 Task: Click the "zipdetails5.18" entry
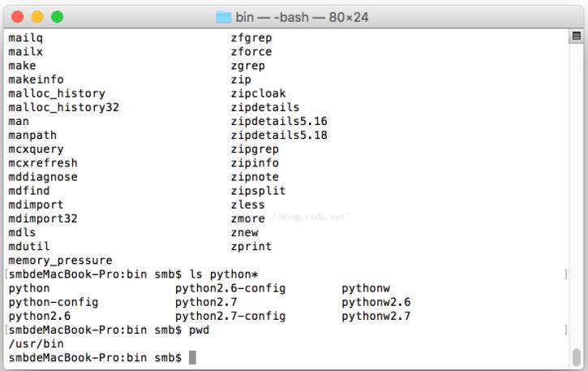pos(279,135)
